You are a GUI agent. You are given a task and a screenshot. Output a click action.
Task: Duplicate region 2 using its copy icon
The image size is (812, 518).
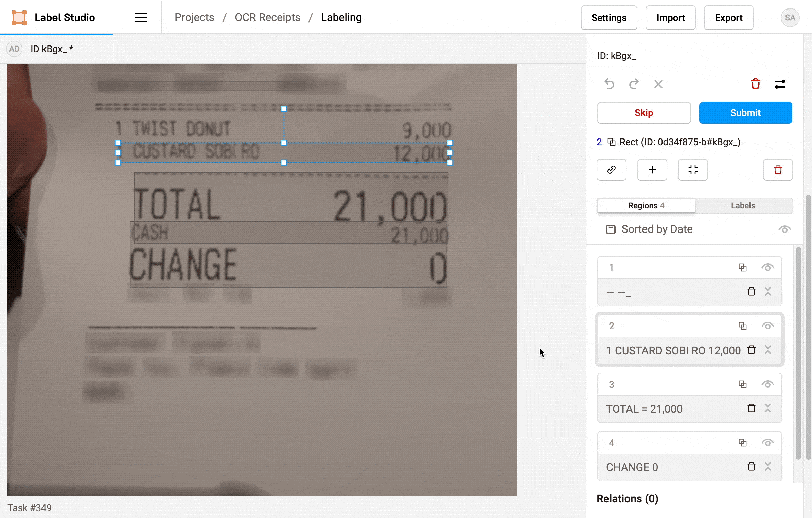[743, 326]
